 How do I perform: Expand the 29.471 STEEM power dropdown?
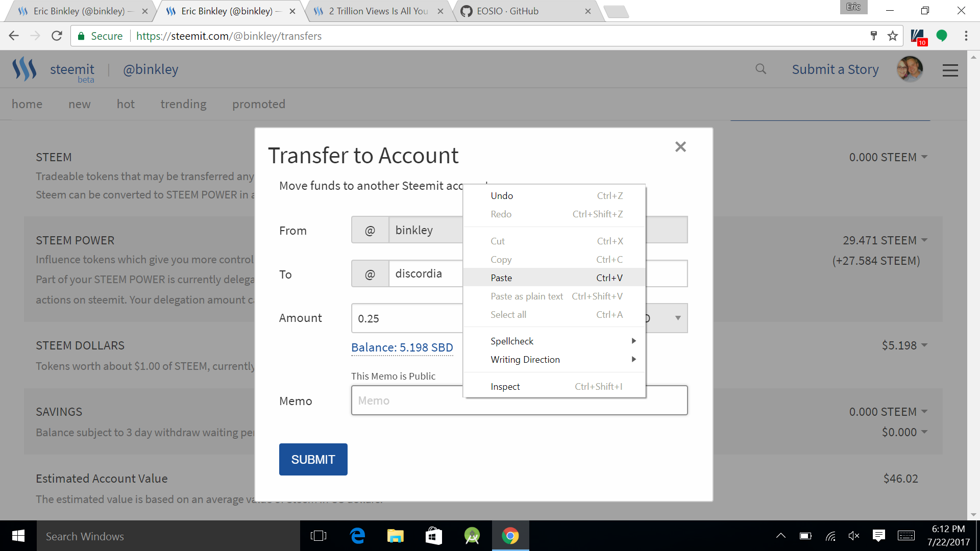tap(924, 240)
